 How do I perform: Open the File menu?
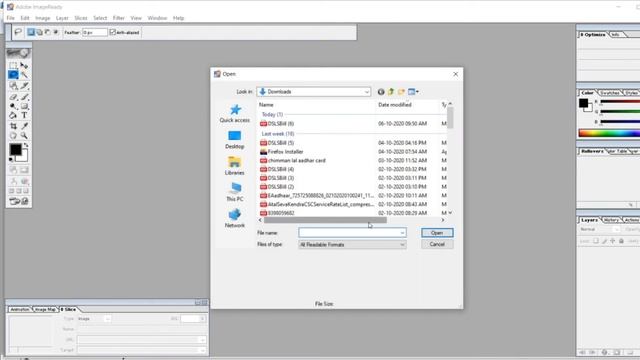click(11, 18)
